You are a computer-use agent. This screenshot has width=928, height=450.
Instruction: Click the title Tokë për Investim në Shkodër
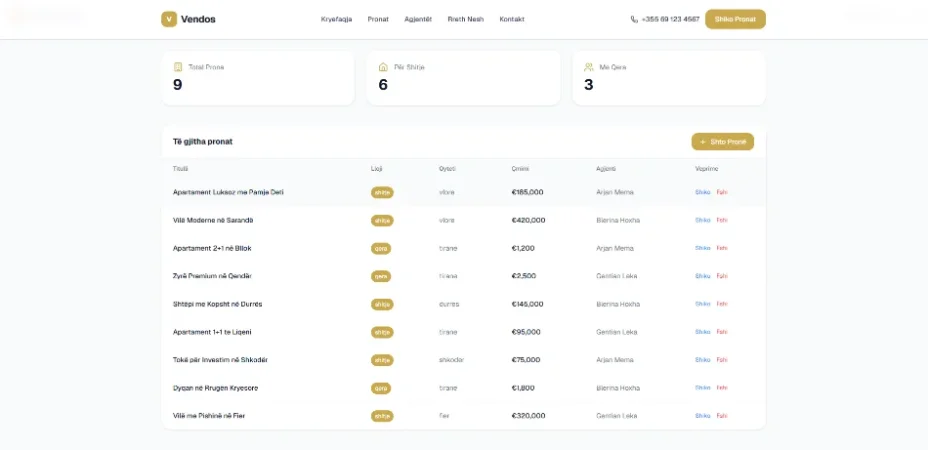(220, 359)
